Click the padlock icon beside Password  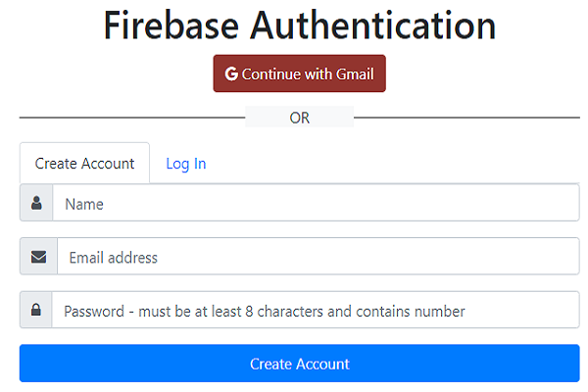tap(36, 310)
